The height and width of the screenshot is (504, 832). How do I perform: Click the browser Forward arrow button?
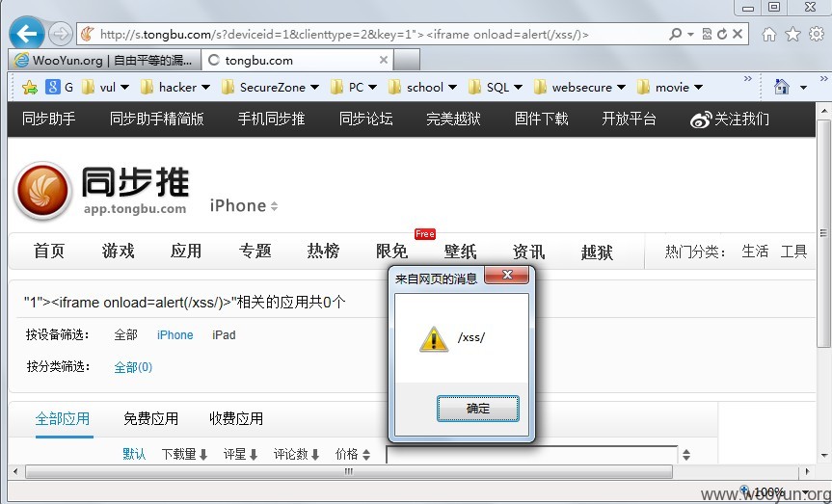pyautogui.click(x=61, y=35)
